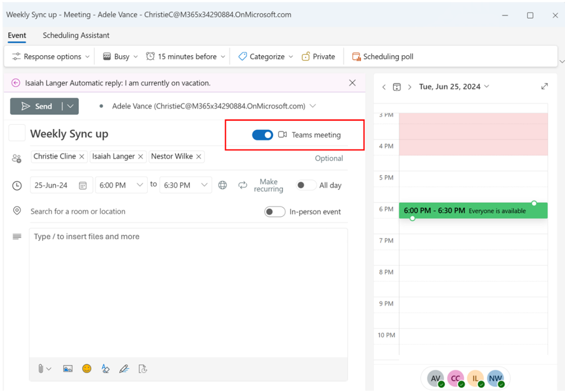Expand the calendar preview with the diagonal arrow
Viewport: 565px width, 392px height.
(x=545, y=86)
